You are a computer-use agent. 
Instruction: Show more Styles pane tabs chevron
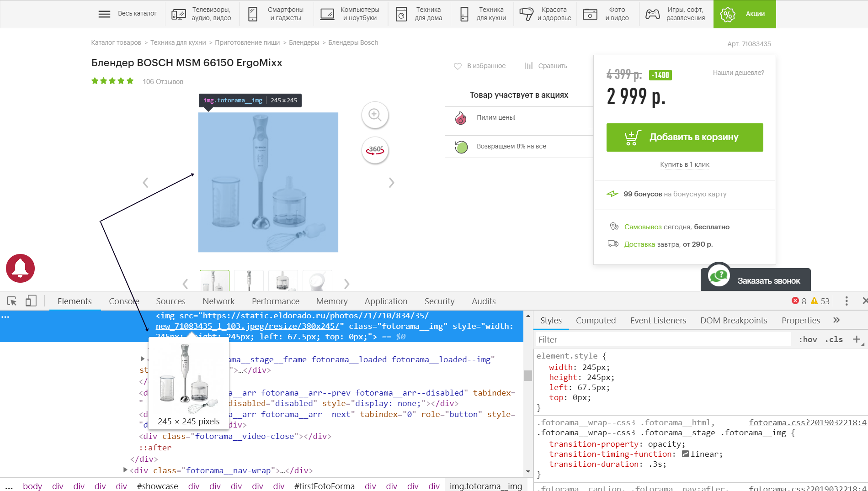click(836, 320)
